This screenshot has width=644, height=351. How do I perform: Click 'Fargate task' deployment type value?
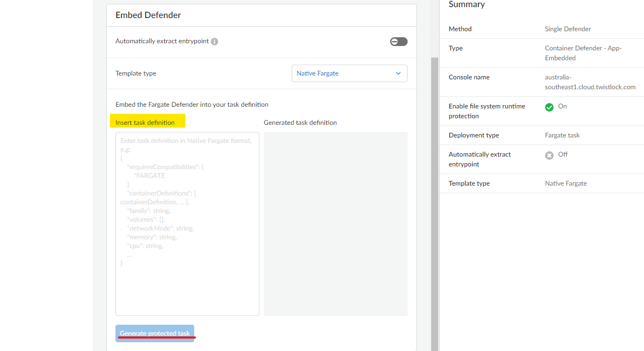[562, 135]
